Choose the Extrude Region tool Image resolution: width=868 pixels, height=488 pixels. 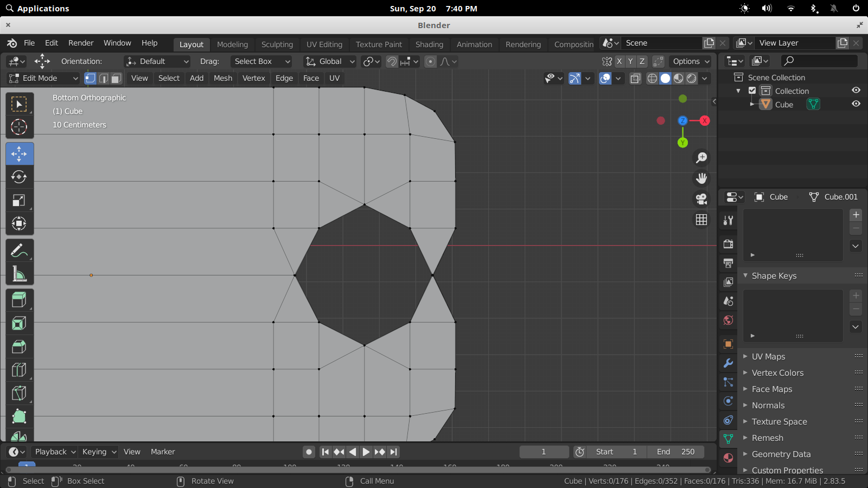(19, 300)
